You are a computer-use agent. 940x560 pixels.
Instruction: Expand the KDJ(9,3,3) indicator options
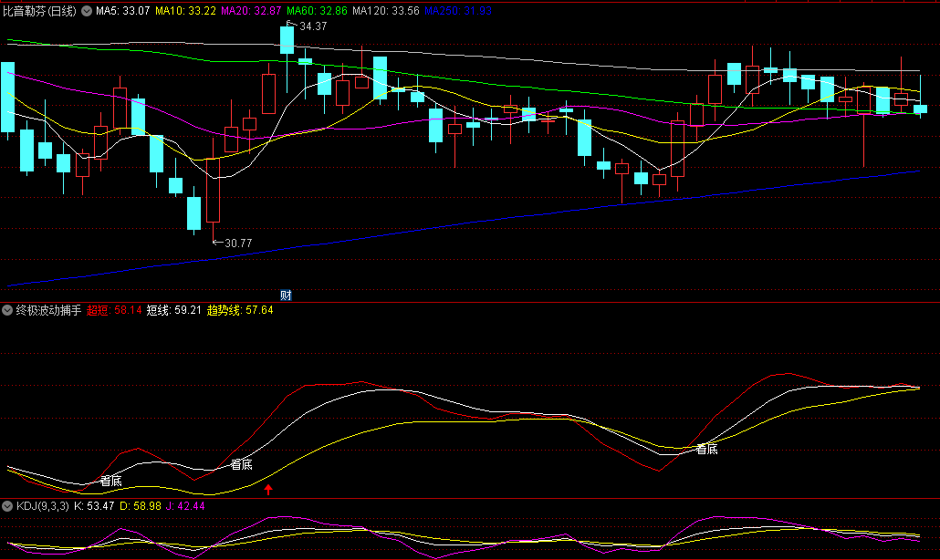coord(7,506)
